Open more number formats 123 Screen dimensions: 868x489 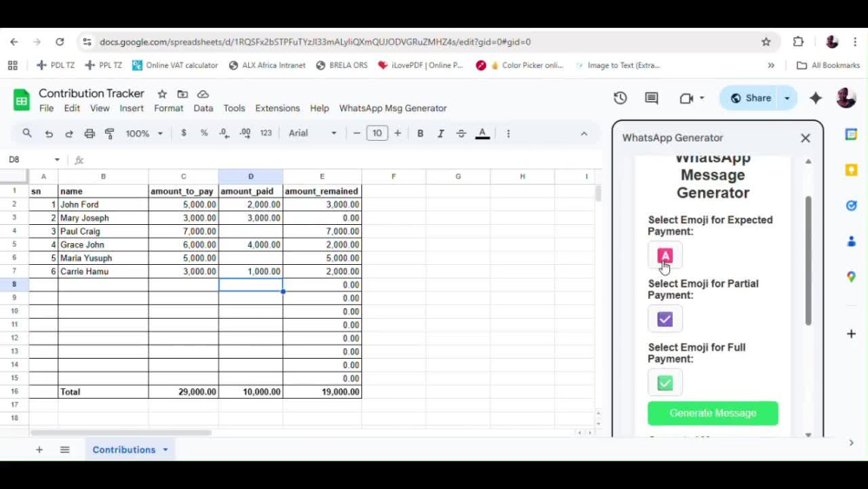(x=266, y=133)
